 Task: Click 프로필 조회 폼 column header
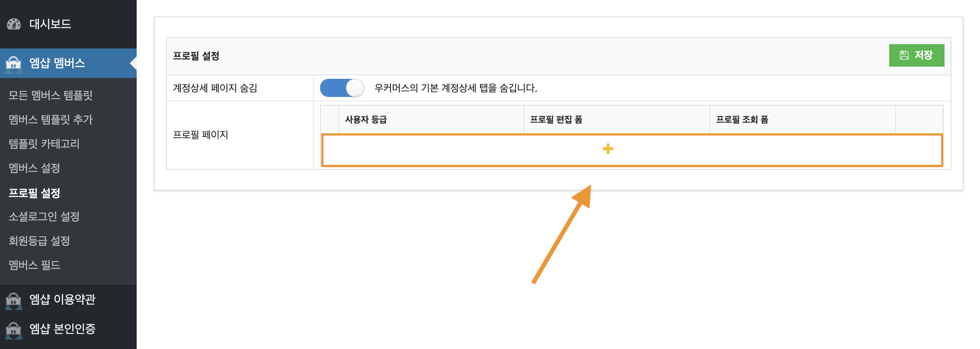(742, 120)
